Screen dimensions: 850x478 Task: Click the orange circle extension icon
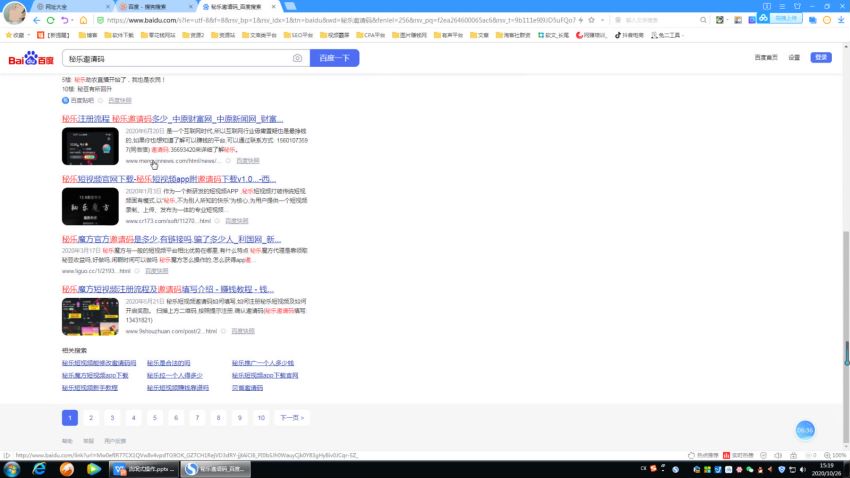(827, 20)
